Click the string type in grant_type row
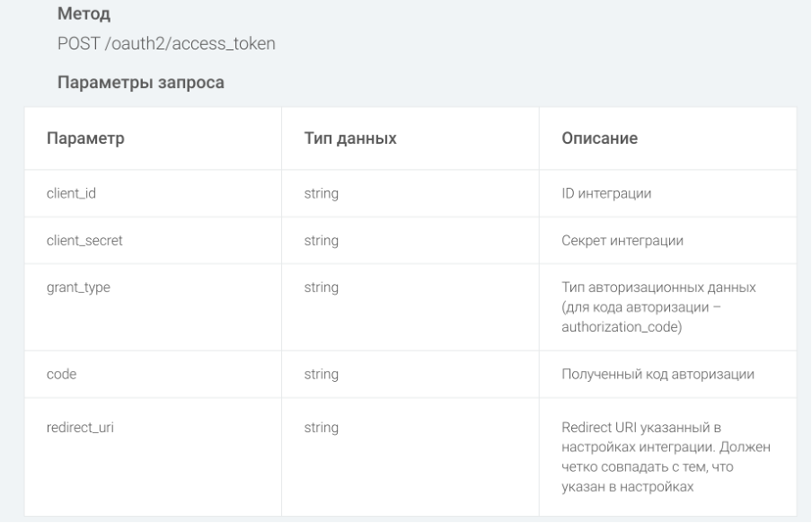The height and width of the screenshot is (523, 812). pos(321,288)
